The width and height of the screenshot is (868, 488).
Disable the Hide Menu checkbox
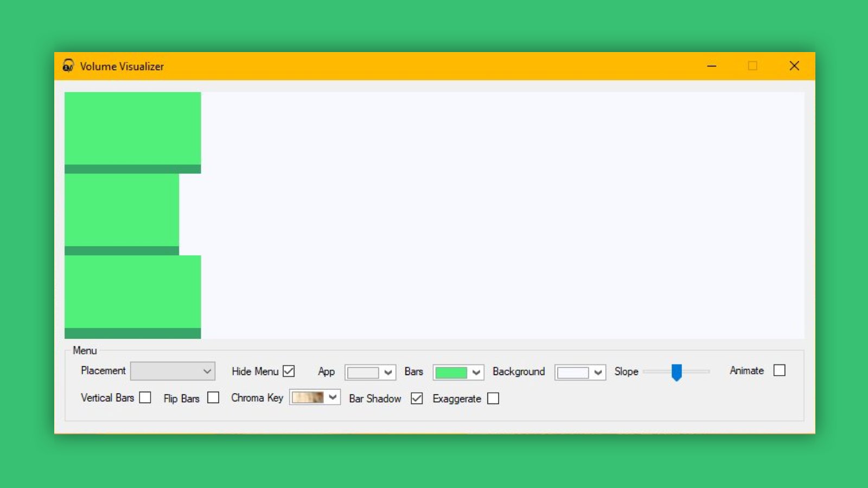(289, 371)
